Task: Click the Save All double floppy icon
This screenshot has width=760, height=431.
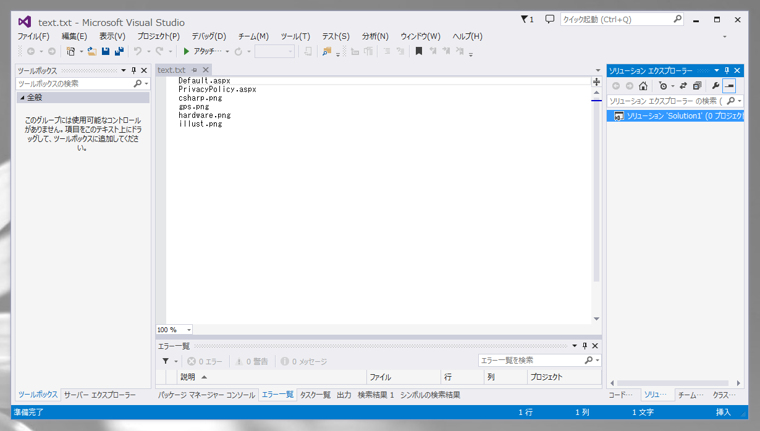Action: pos(119,51)
